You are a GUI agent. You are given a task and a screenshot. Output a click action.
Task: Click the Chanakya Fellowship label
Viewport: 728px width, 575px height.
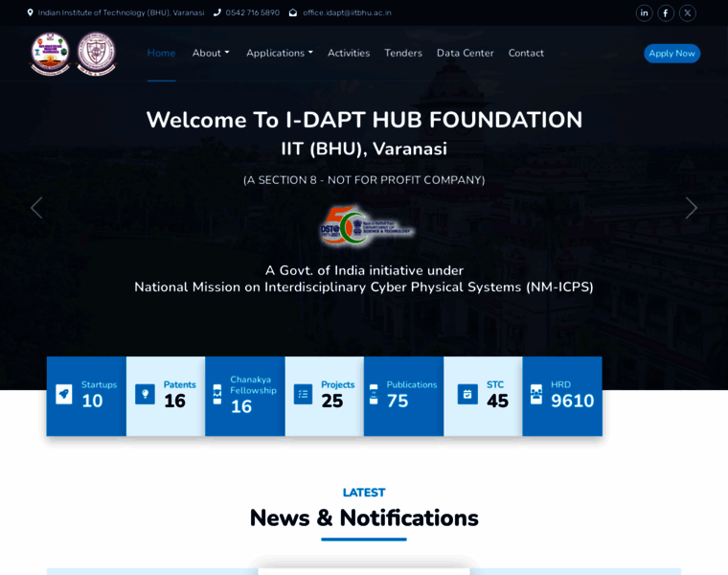[x=254, y=385]
